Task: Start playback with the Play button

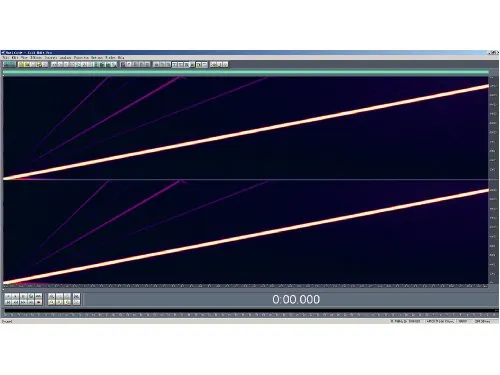Action: 15,296
